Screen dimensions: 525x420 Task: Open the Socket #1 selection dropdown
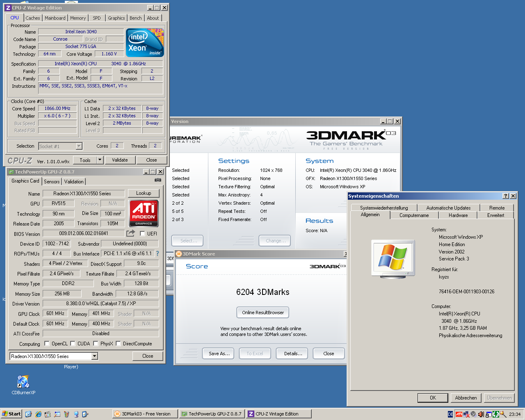(x=79, y=146)
